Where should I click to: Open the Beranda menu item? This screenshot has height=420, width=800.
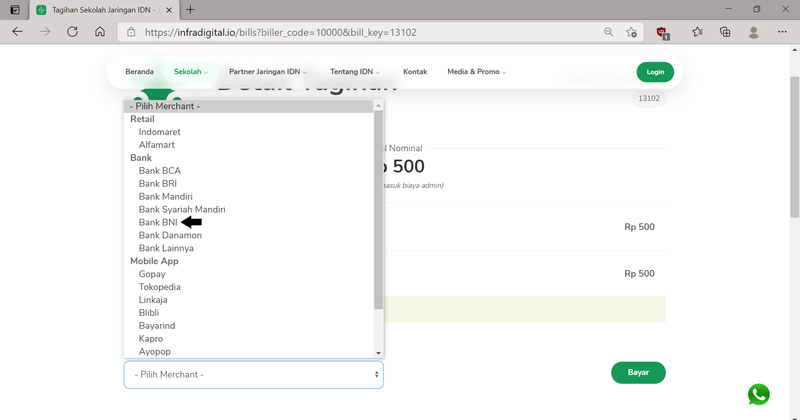139,71
